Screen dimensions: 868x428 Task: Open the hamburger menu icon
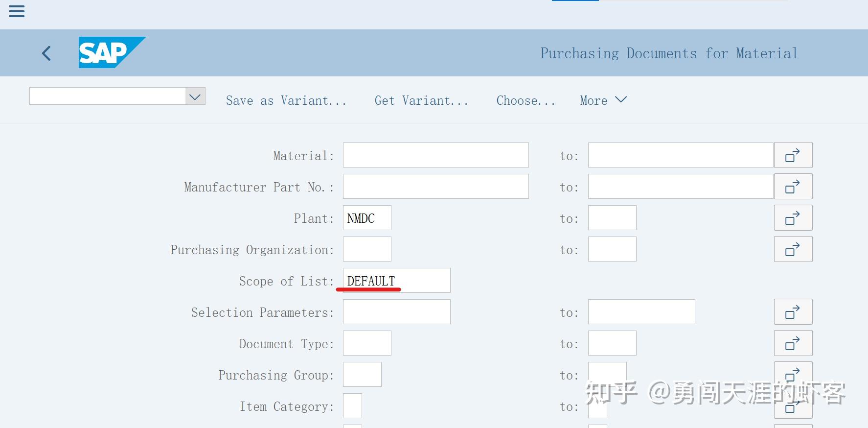17,12
